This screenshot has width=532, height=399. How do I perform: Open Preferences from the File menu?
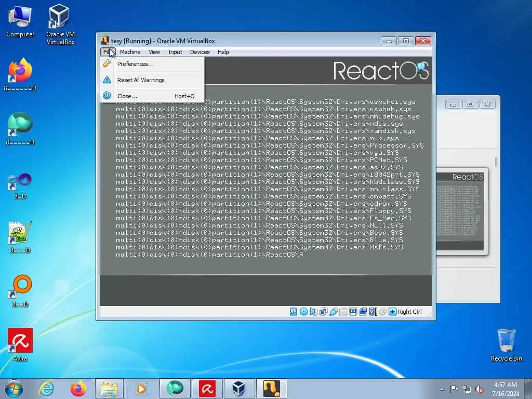click(153, 64)
